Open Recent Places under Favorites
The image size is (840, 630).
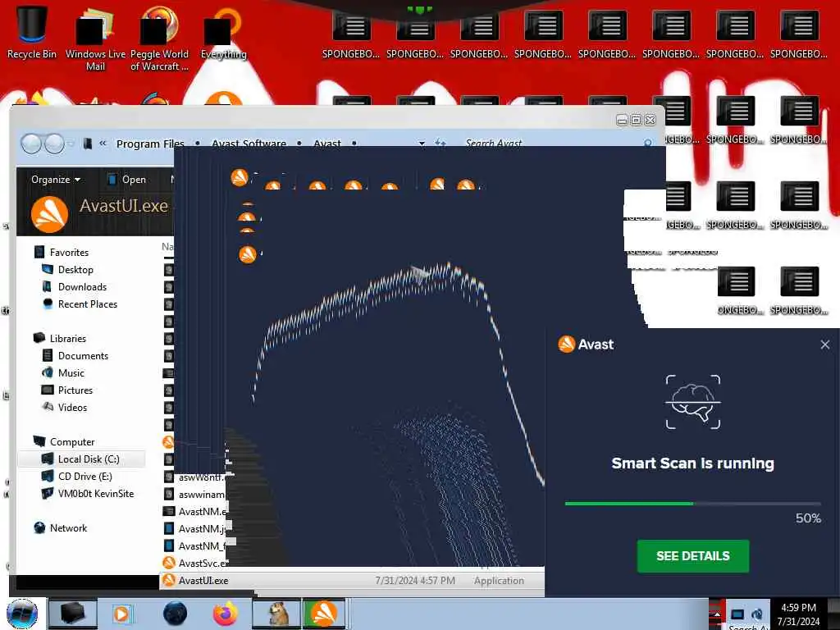(x=87, y=304)
